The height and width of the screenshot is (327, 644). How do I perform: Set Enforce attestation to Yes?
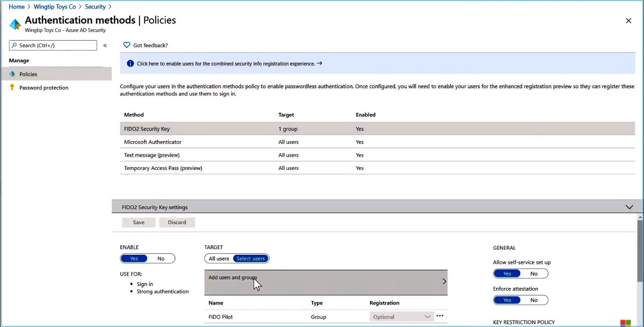pos(507,300)
